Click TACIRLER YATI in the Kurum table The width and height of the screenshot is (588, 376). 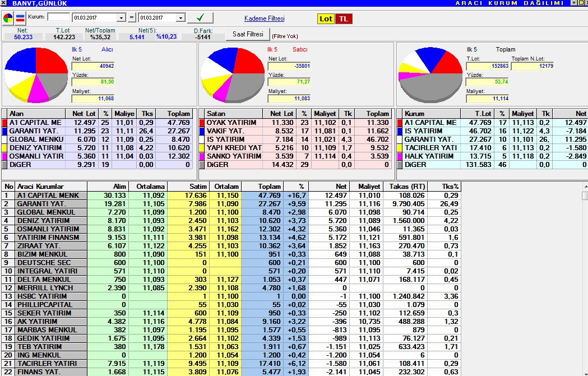coord(431,148)
